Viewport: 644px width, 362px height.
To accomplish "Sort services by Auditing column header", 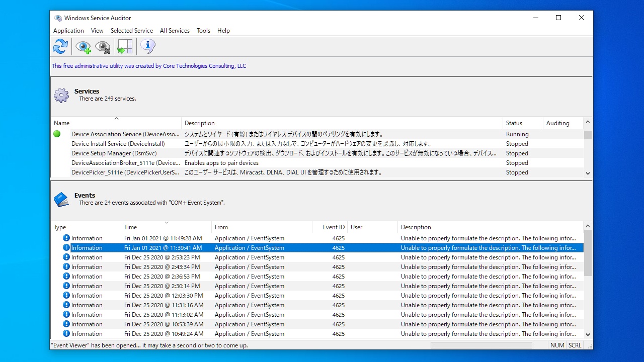I will [563, 123].
